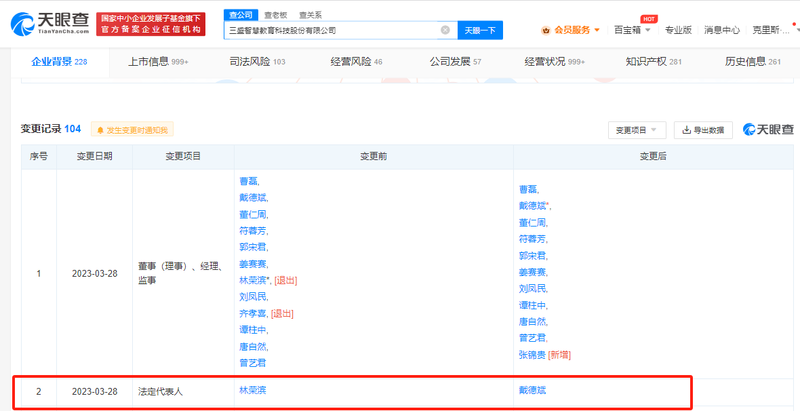
Task: Open the 变更项目 filter dropdown
Action: [x=637, y=130]
